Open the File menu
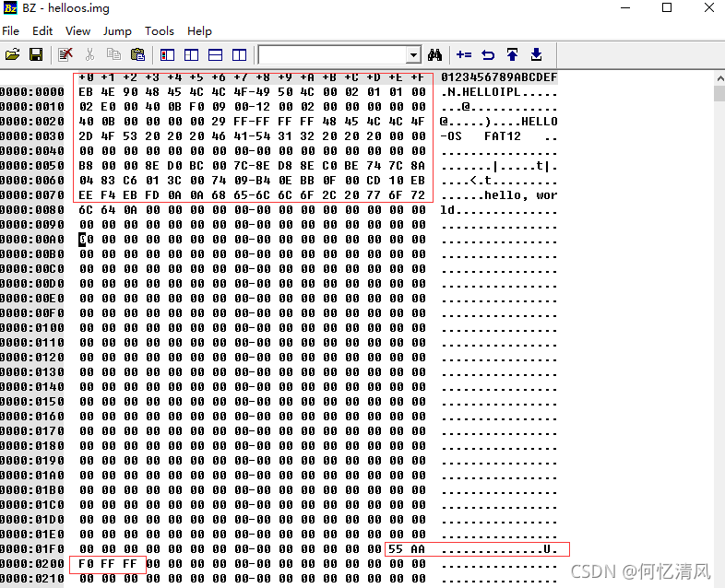Image resolution: width=725 pixels, height=588 pixels. click(x=11, y=31)
